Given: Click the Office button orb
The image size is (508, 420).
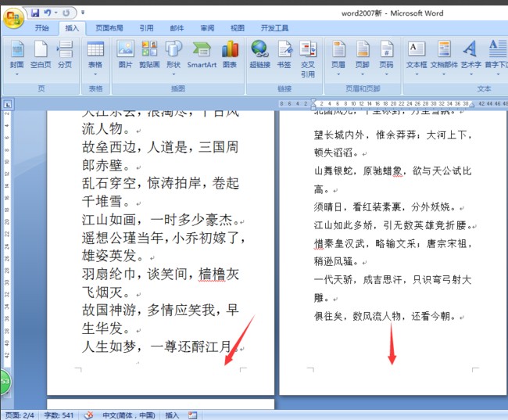Looking at the screenshot, I should coord(13,17).
